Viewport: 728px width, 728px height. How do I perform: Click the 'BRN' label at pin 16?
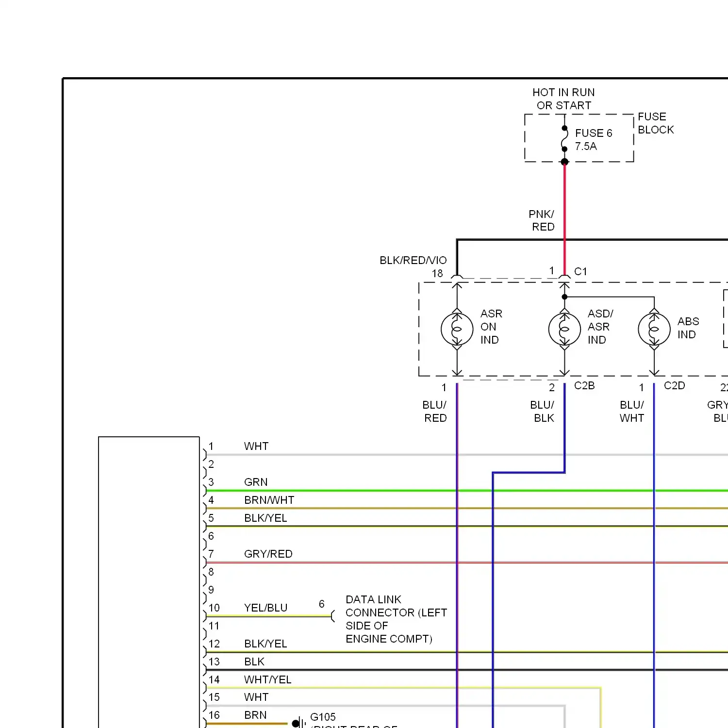point(255,715)
